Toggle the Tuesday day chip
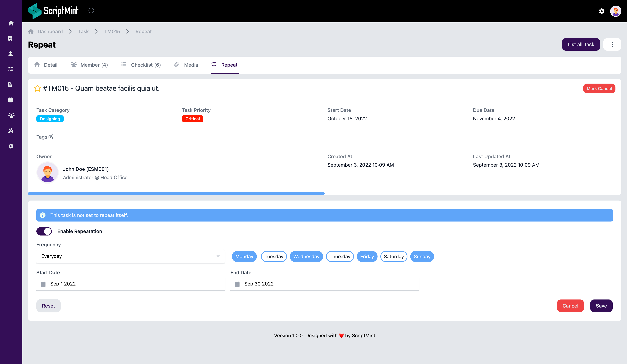 point(274,256)
